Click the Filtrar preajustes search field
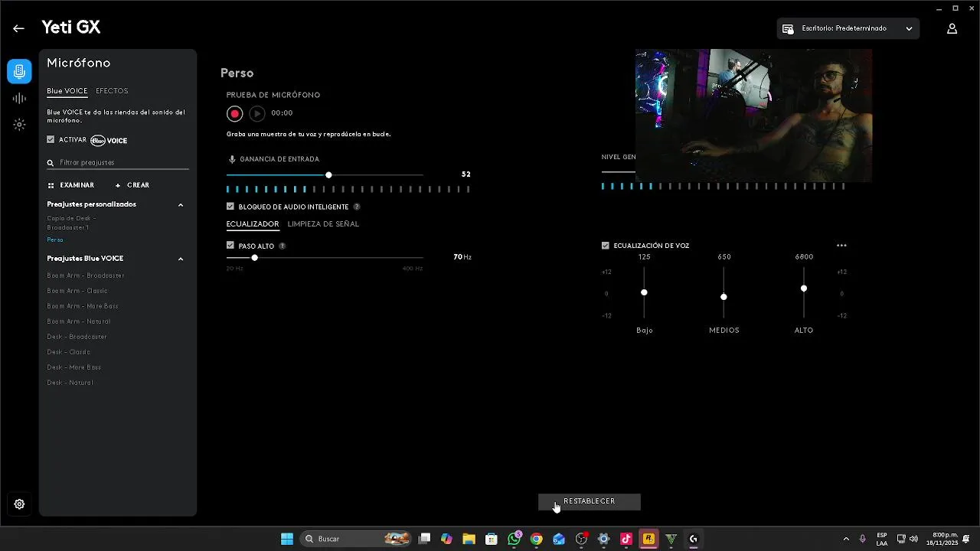Viewport: 980px width, 551px height. click(x=118, y=163)
